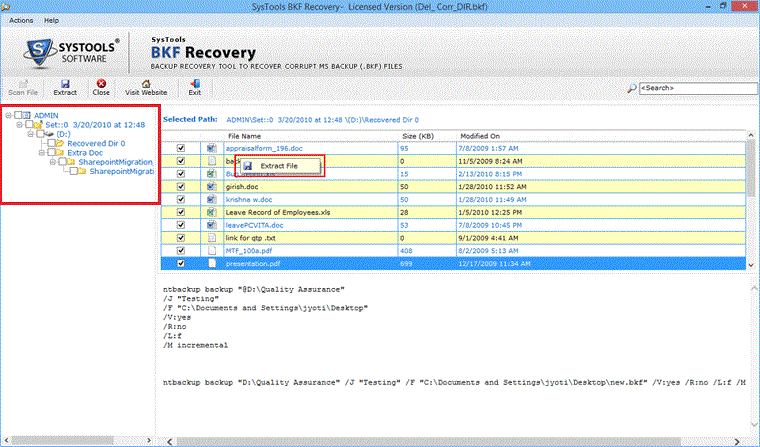Viewport: 760px width, 447px height.
Task: Select the file name girish.doc
Action: [x=242, y=187]
